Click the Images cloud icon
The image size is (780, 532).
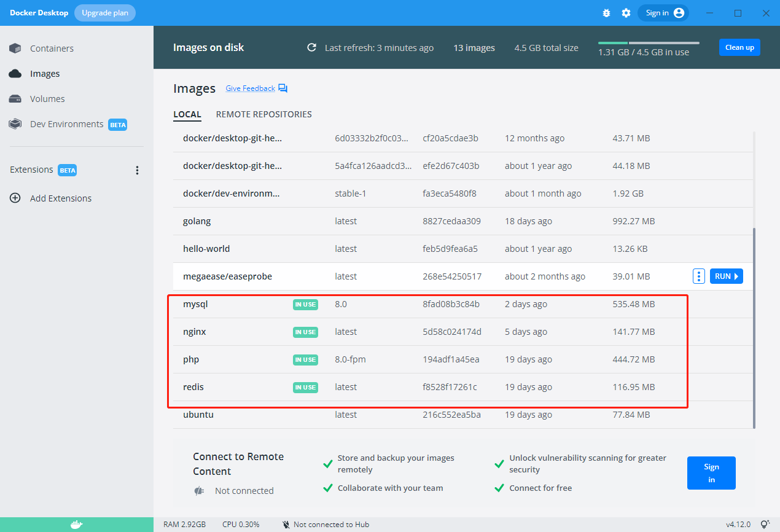[15, 74]
